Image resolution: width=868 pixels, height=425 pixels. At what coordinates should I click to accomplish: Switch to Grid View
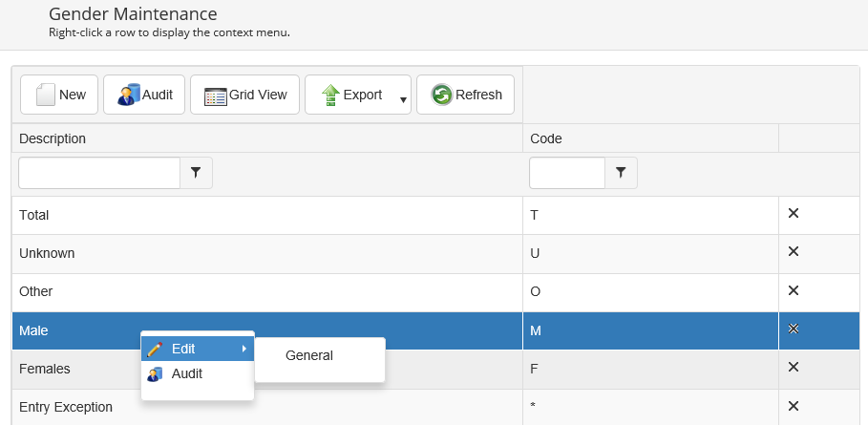[245, 95]
